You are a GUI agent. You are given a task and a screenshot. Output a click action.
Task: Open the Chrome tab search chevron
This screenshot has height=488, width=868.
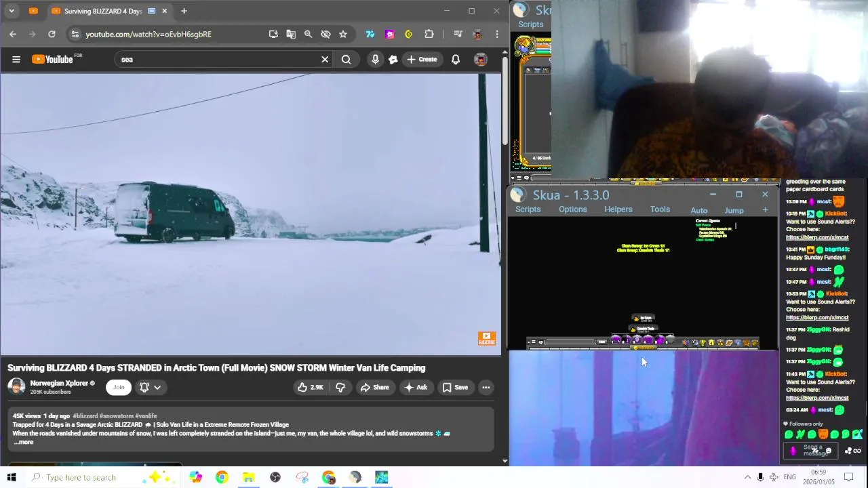pyautogui.click(x=12, y=11)
